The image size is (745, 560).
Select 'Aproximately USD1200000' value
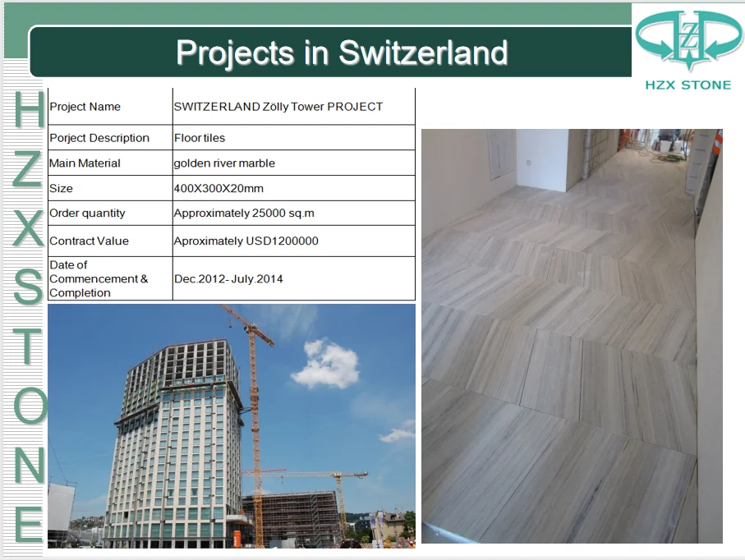(246, 241)
